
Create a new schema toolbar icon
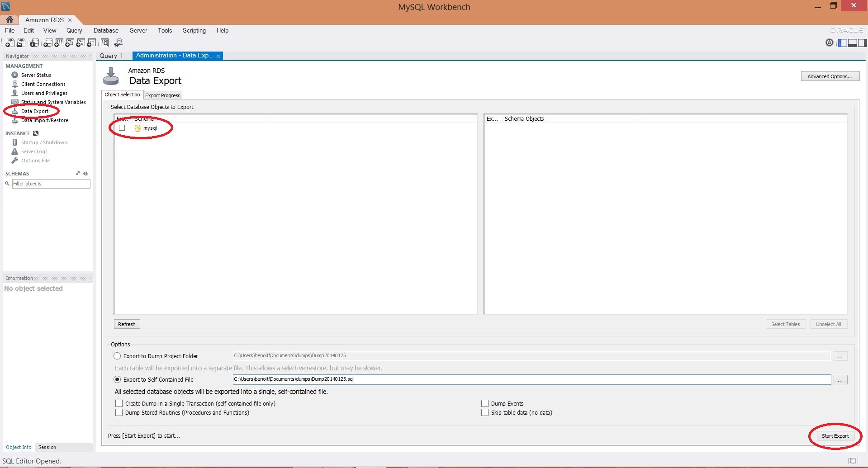pyautogui.click(x=47, y=43)
